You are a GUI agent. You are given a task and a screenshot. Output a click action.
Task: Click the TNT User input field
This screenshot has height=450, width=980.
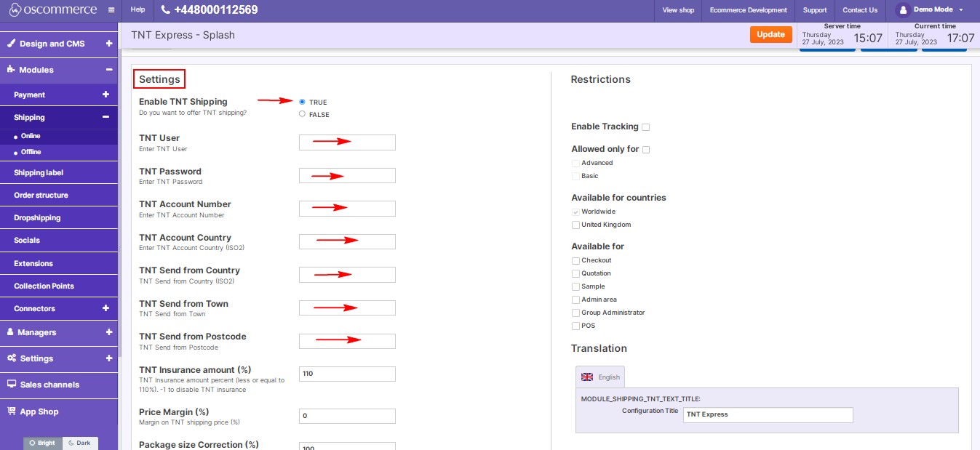[x=347, y=142]
